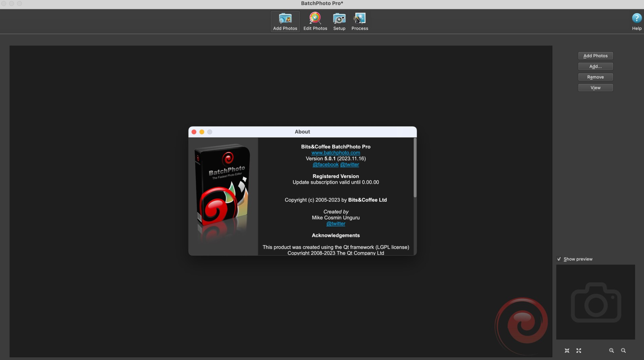Screen dimensions: 644x360
Task: Click the zoom in magnifier icon
Action: [x=612, y=350]
